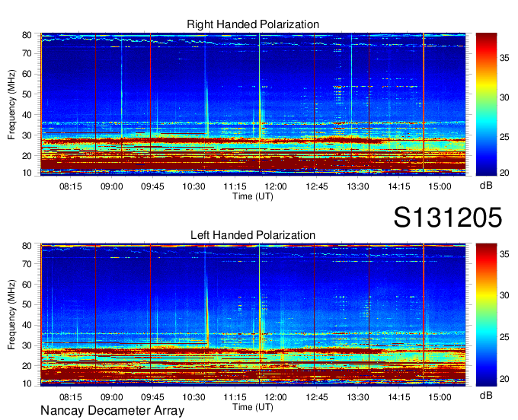Click the '30' dB tick on bottom color bar

(504, 295)
